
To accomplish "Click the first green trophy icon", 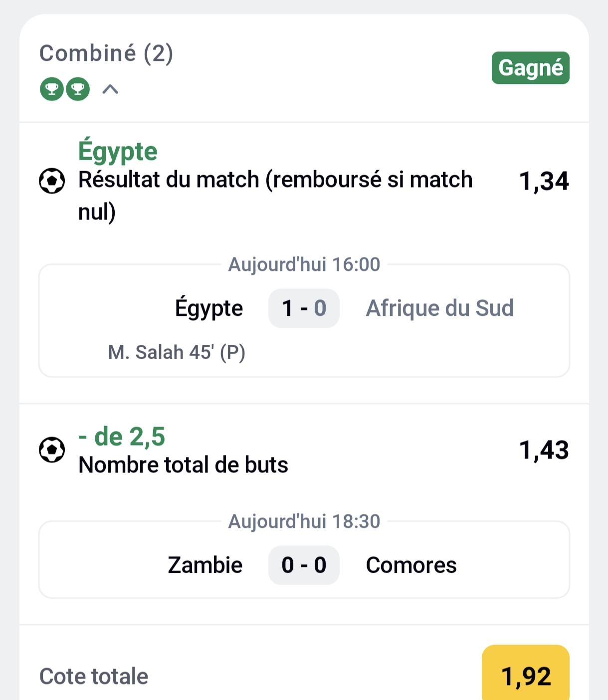I will 52,89.
